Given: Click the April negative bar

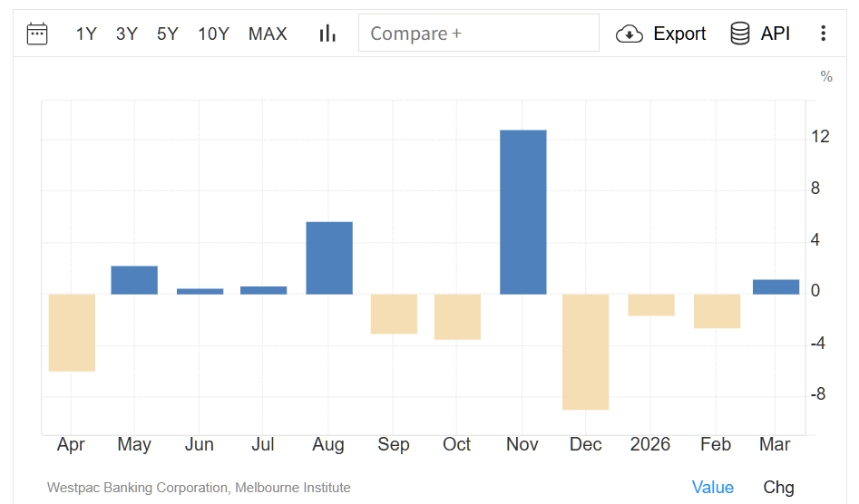Looking at the screenshot, I should pyautogui.click(x=72, y=333).
